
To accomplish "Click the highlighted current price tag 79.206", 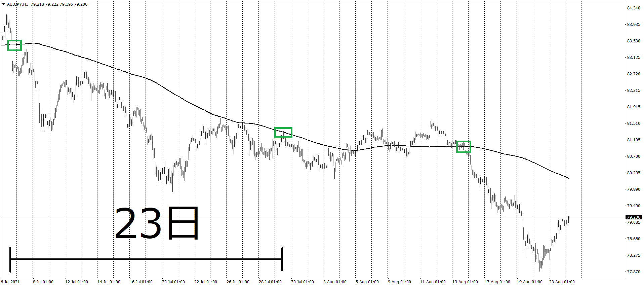I will [634, 217].
